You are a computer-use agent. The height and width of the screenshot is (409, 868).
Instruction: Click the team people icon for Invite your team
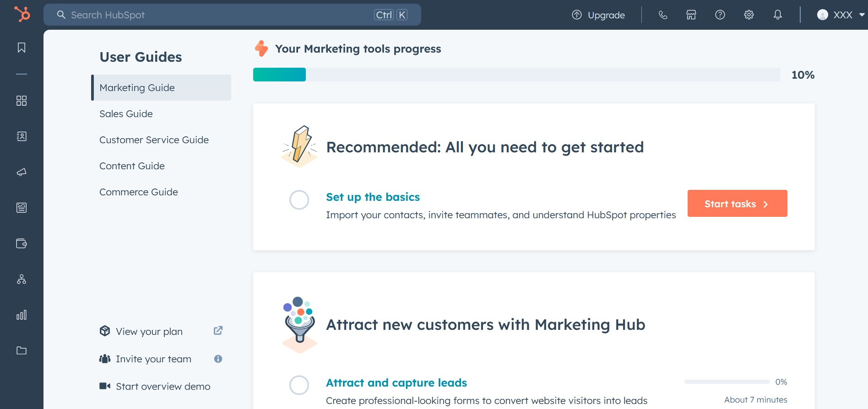(105, 359)
